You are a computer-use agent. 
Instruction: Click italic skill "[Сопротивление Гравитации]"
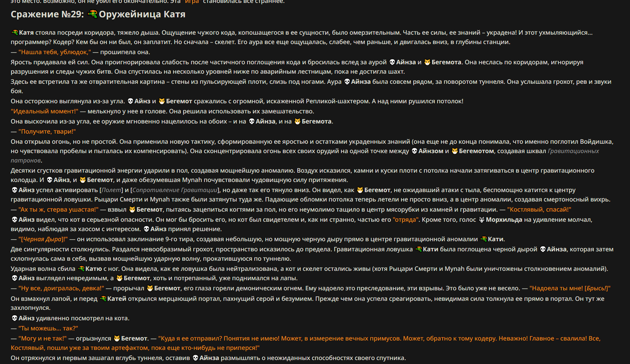point(175,190)
